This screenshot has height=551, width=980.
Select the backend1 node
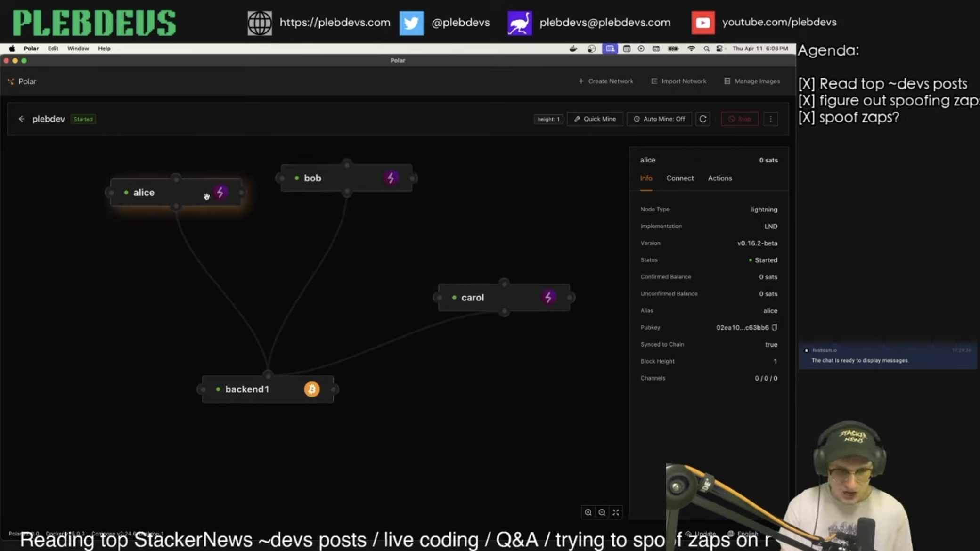point(247,389)
